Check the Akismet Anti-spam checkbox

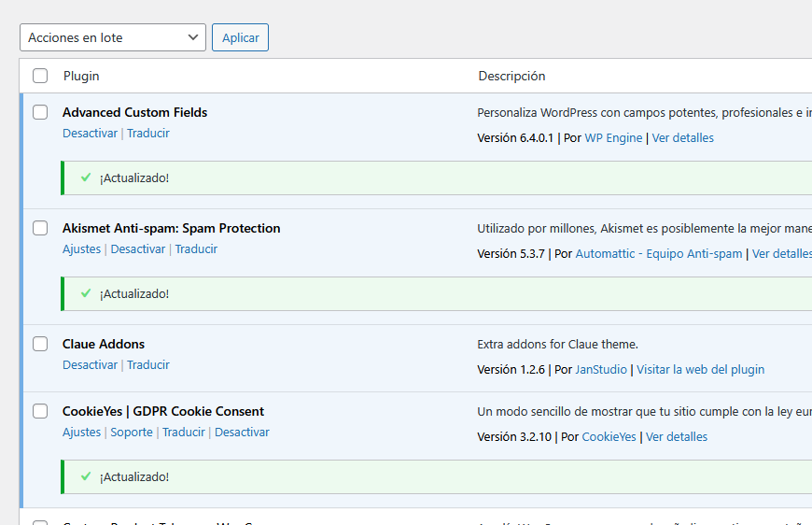click(x=40, y=228)
